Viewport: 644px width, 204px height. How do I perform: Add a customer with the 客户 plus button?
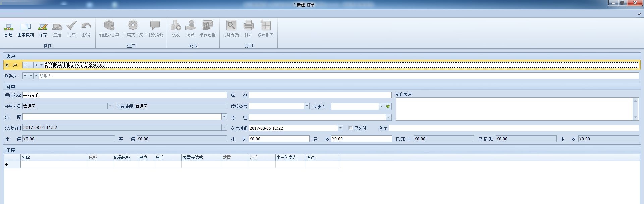coord(25,65)
